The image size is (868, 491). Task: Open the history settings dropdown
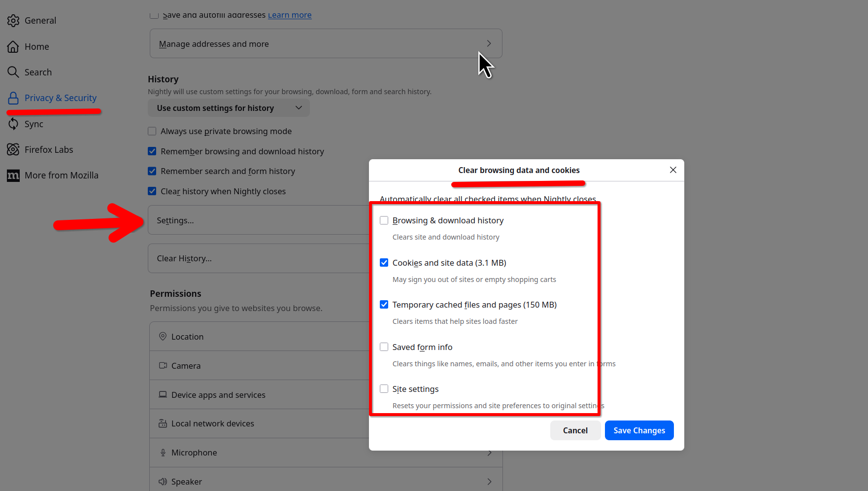[x=229, y=108]
